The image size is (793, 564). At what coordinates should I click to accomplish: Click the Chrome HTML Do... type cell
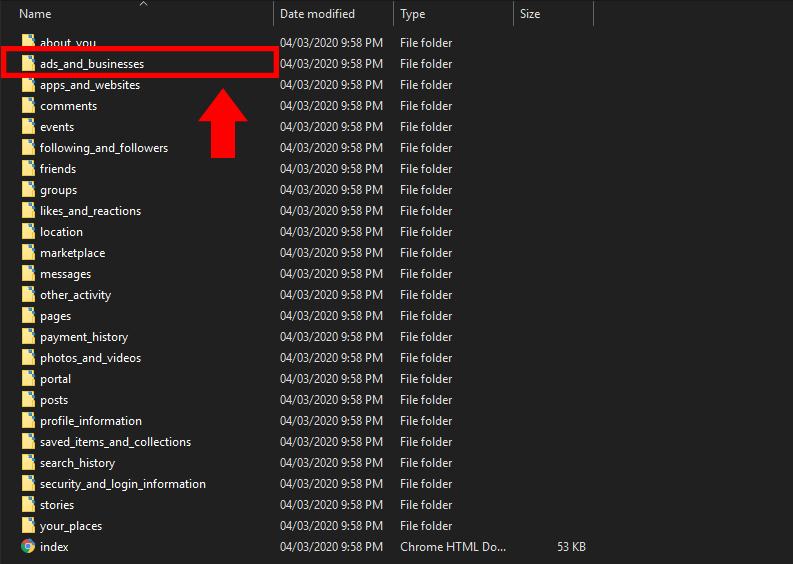click(x=453, y=547)
